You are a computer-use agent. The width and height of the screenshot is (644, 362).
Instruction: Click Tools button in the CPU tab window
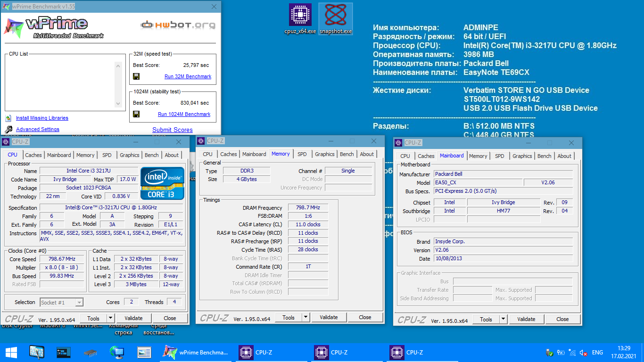(x=93, y=318)
